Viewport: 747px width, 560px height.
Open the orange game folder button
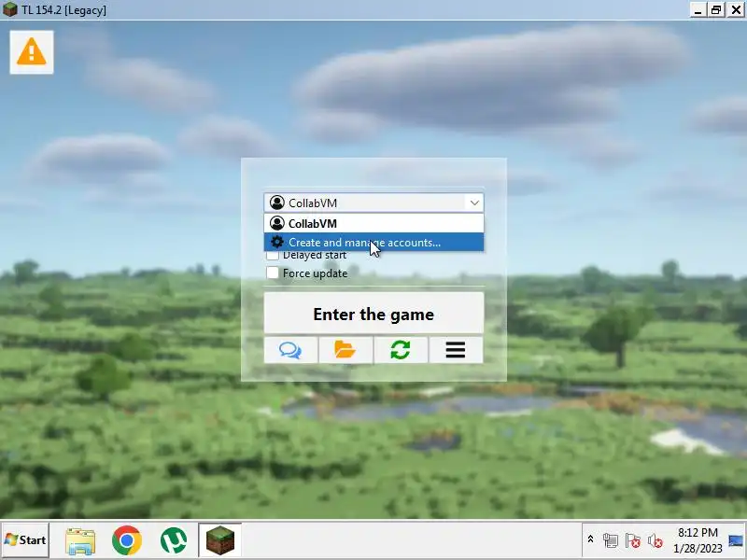[x=345, y=350]
